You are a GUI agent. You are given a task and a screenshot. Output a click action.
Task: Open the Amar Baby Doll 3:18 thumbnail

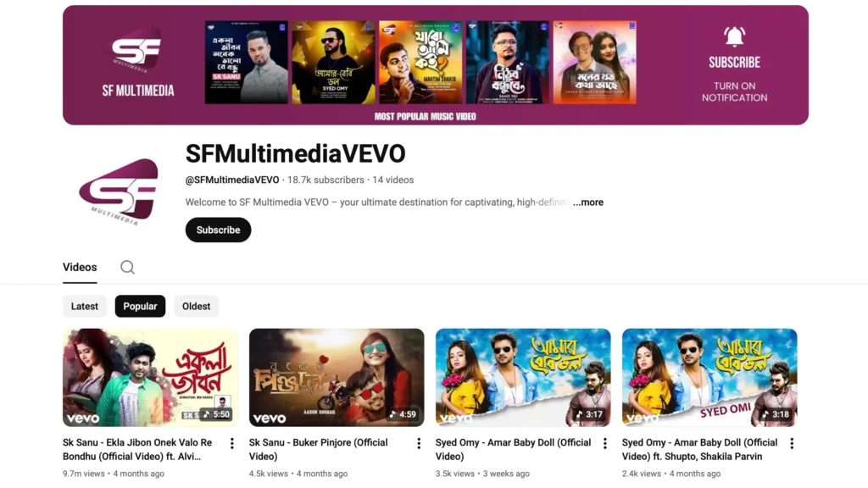(x=709, y=377)
